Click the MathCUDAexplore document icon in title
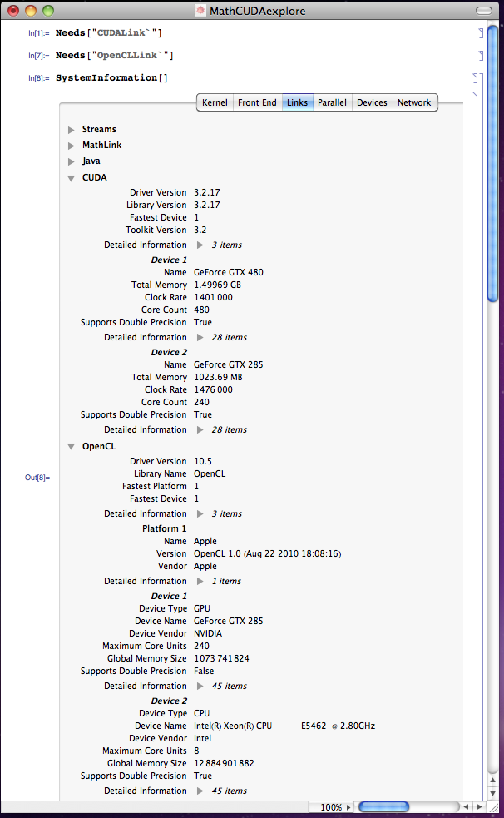The image size is (504, 818). [200, 11]
